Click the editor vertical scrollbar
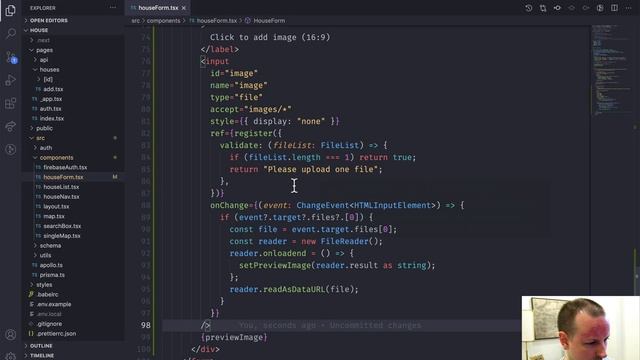Screen dimensions: 640x360 pyautogui.click(x=637, y=192)
